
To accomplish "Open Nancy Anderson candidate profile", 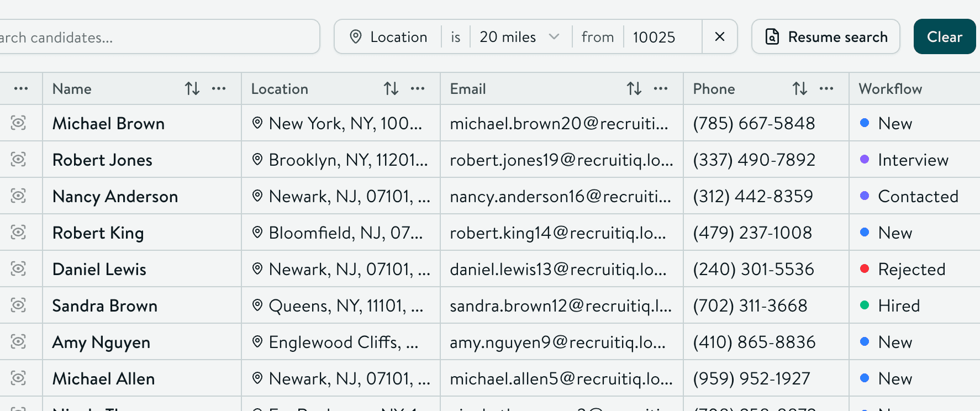I will [115, 196].
